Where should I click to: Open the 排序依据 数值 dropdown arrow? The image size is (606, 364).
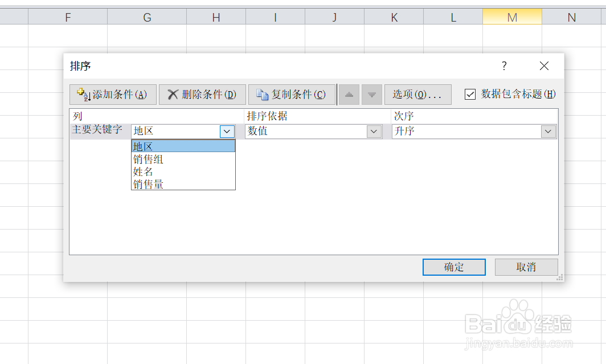(374, 132)
